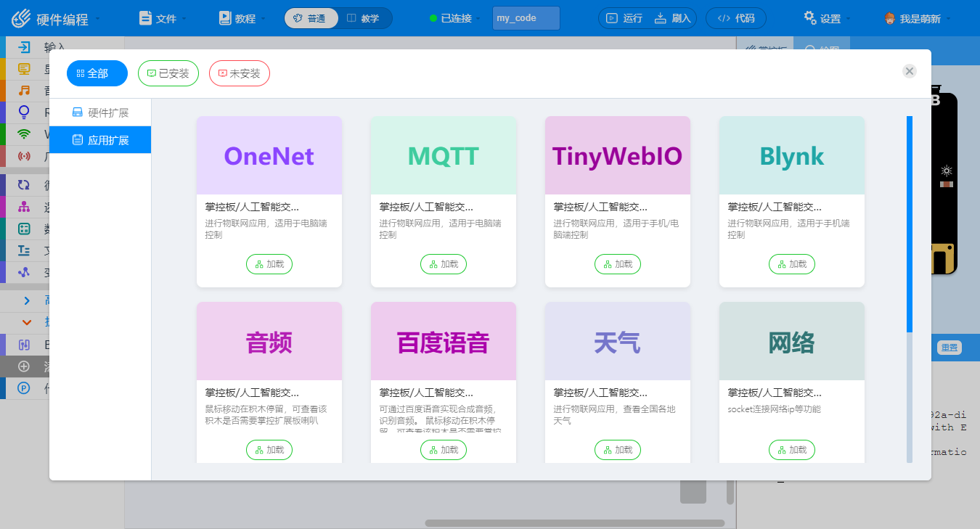Click the user avatar icon beside 我是萌新
Screen dimensions: 980x529
[890, 18]
